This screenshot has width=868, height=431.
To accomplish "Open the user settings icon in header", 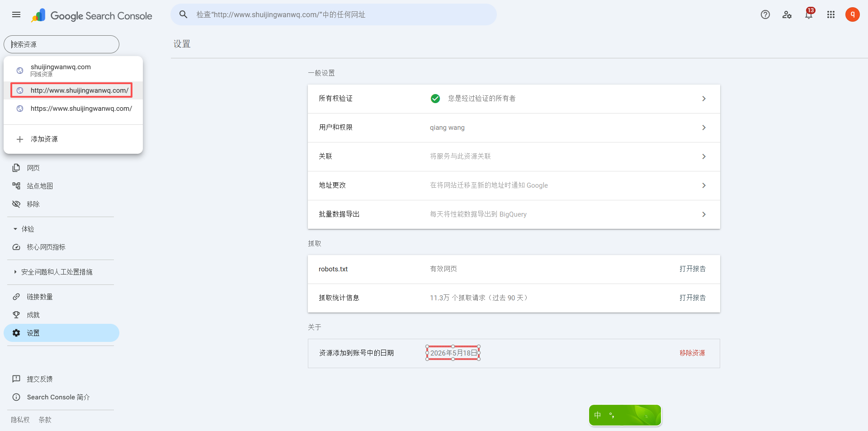I will point(787,14).
